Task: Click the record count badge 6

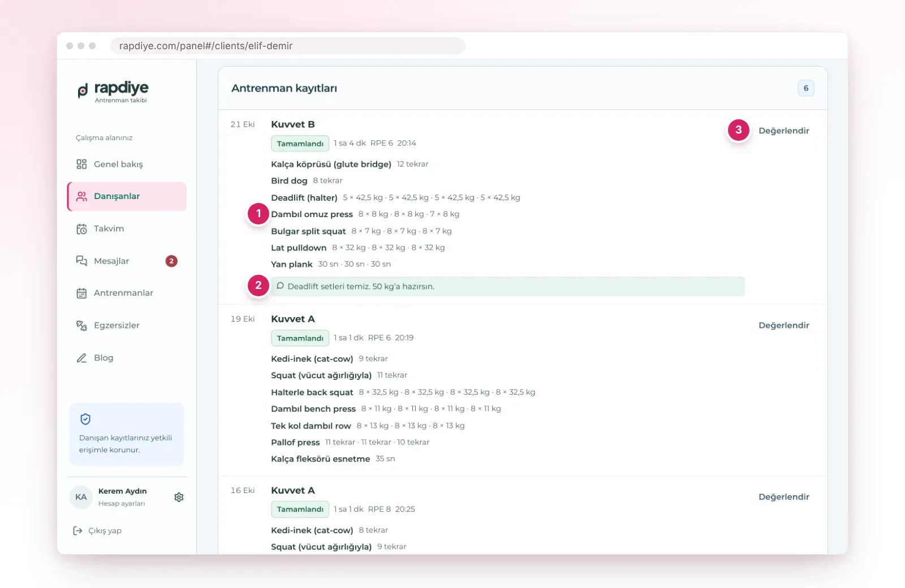Action: click(806, 88)
